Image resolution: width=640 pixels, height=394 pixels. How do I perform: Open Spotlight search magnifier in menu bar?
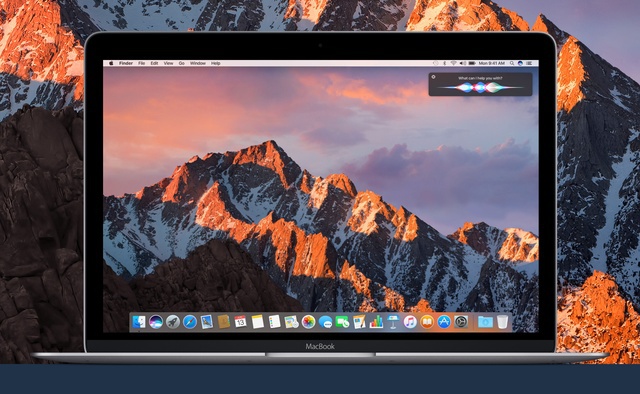(512, 63)
